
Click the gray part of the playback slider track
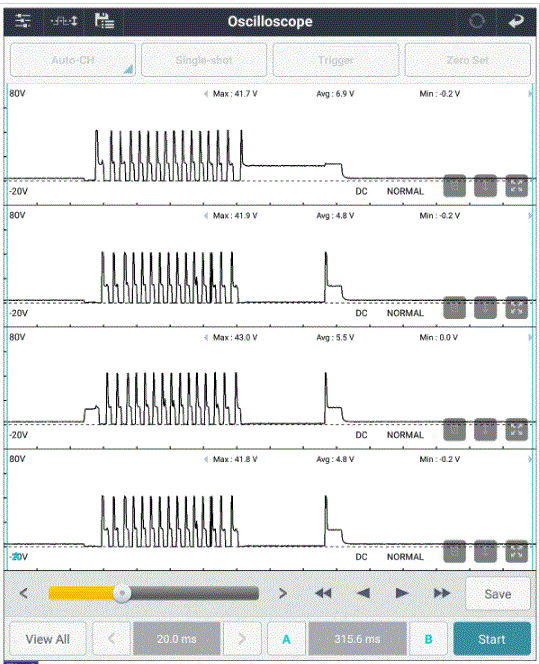[195, 593]
